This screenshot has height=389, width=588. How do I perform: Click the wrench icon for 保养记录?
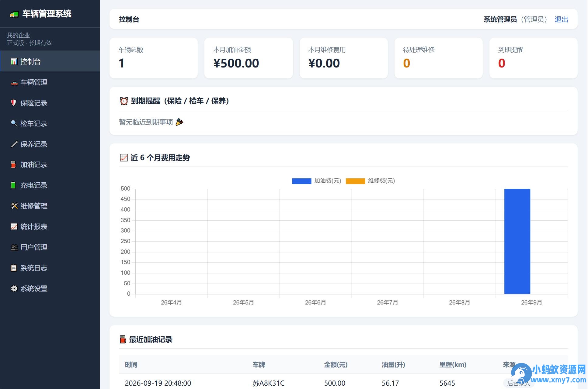[x=14, y=144]
